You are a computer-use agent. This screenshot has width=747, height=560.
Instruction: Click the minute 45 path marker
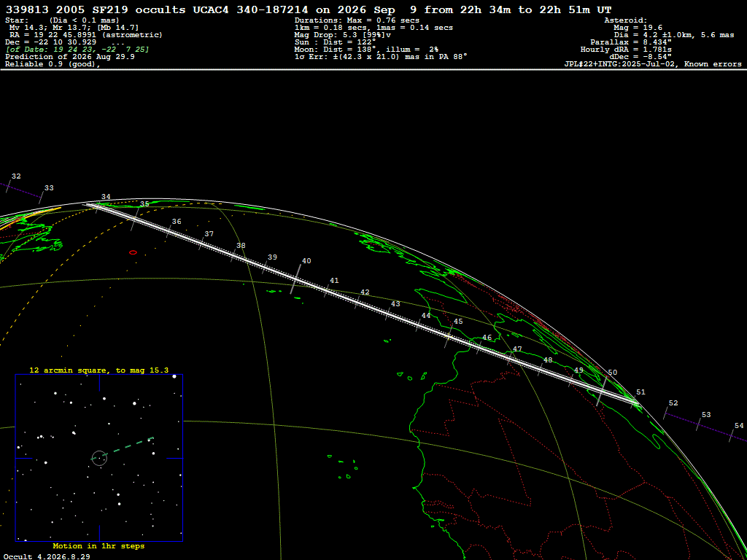(x=449, y=337)
